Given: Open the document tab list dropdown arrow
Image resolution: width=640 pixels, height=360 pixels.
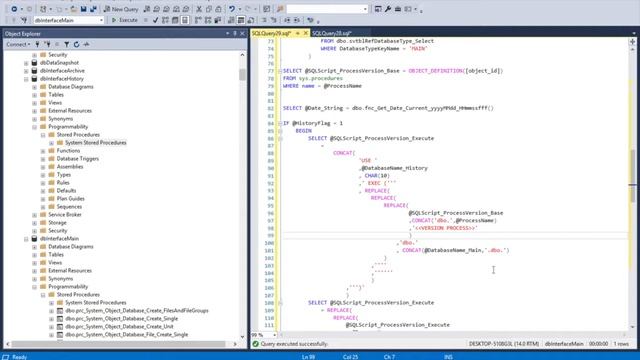Looking at the screenshot, I should (x=633, y=33).
